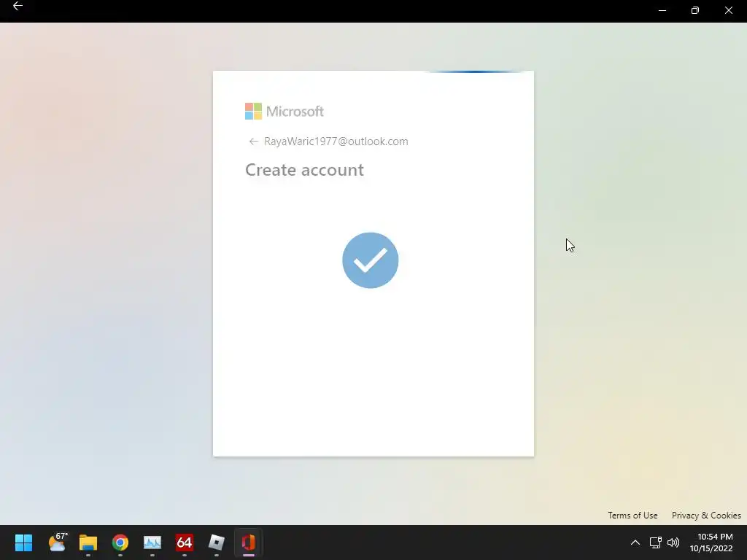The width and height of the screenshot is (747, 560).
Task: Launch Google Chrome from the taskbar
Action: point(120,542)
